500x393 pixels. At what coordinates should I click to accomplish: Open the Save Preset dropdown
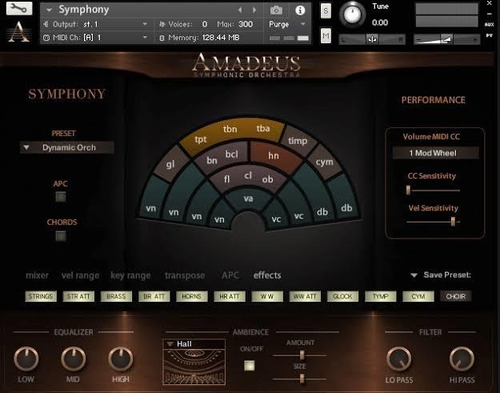[442, 275]
